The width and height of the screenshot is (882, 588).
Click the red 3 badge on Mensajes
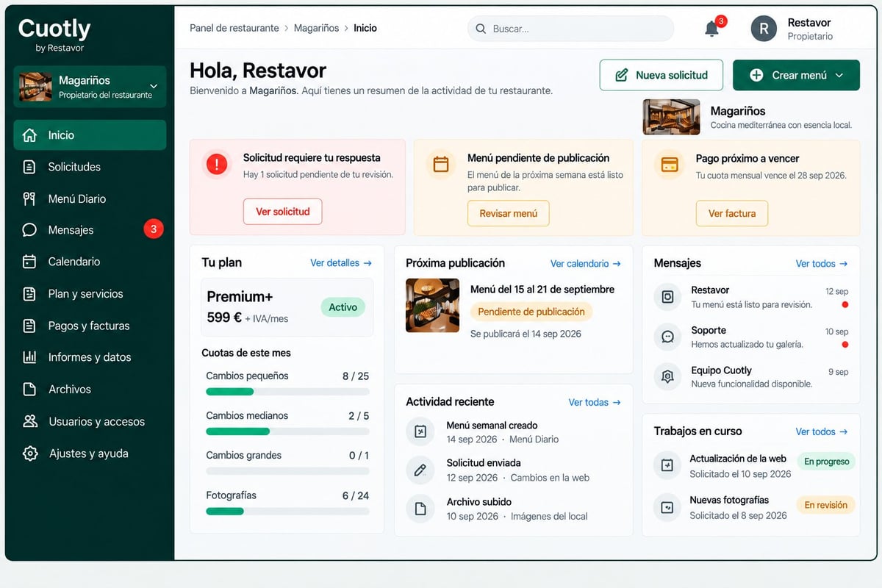point(153,229)
